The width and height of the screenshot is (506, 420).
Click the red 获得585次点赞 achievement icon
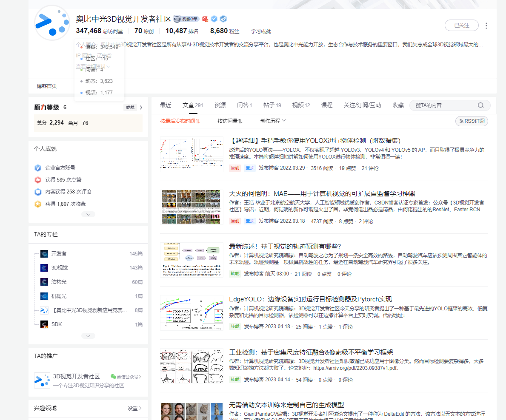(38, 180)
